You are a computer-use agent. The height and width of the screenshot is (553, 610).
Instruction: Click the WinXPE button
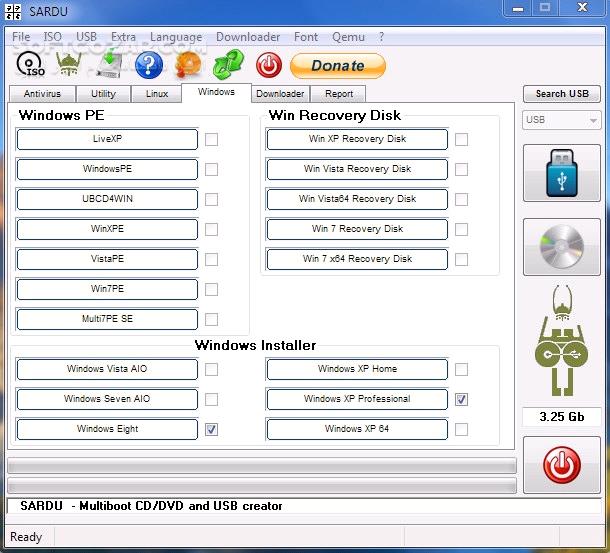tap(107, 229)
